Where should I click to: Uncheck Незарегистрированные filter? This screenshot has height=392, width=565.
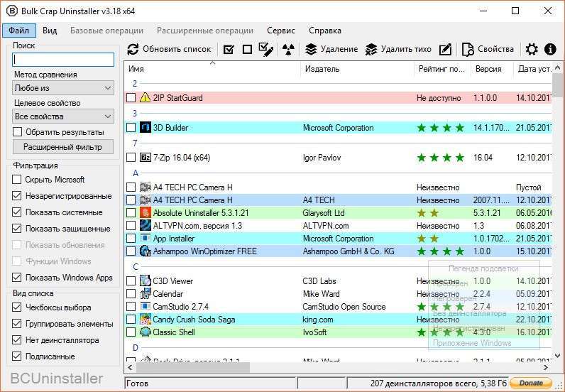[16, 195]
